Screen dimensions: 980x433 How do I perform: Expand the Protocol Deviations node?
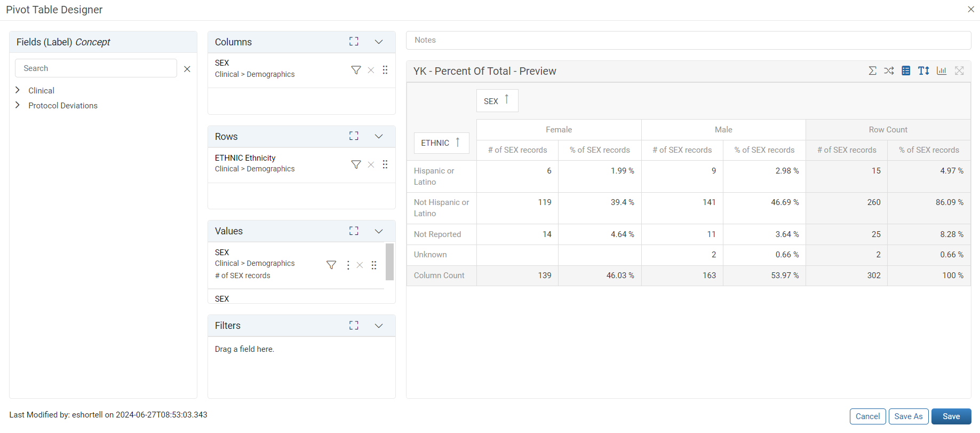18,105
